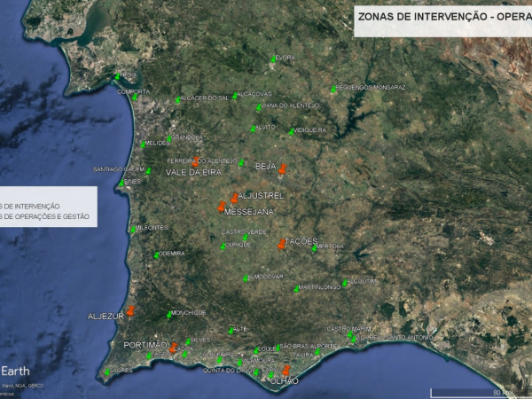Viewport: 532px width, 399px height.
Task: Click the orange pushpin at Beja
Action: [282, 169]
